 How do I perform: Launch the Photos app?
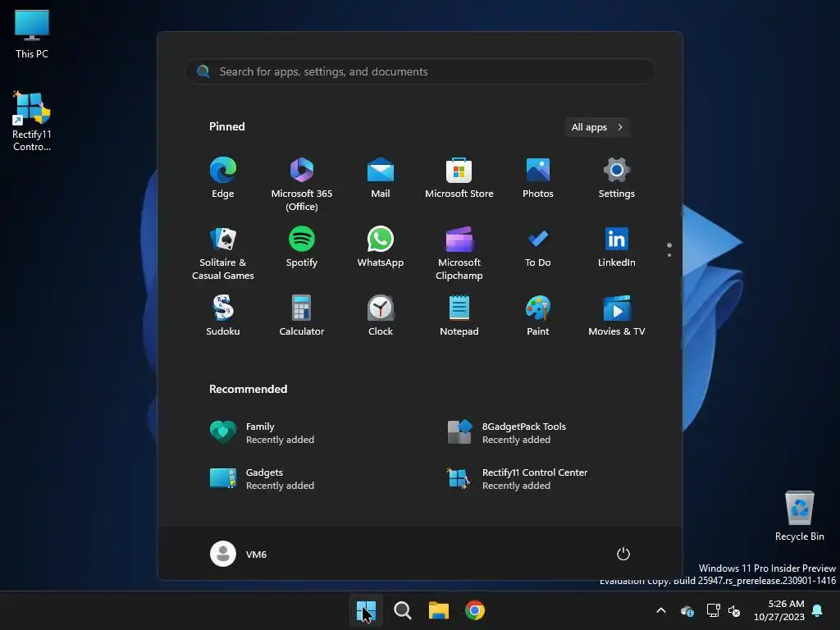538,178
